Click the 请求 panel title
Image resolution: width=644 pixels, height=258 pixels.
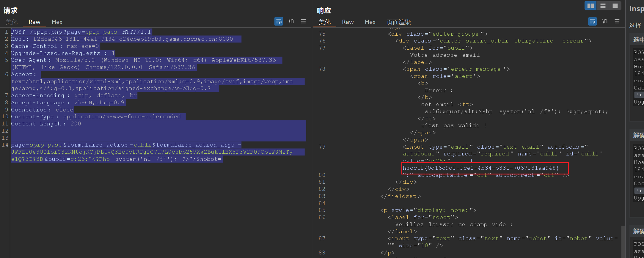pos(11,10)
